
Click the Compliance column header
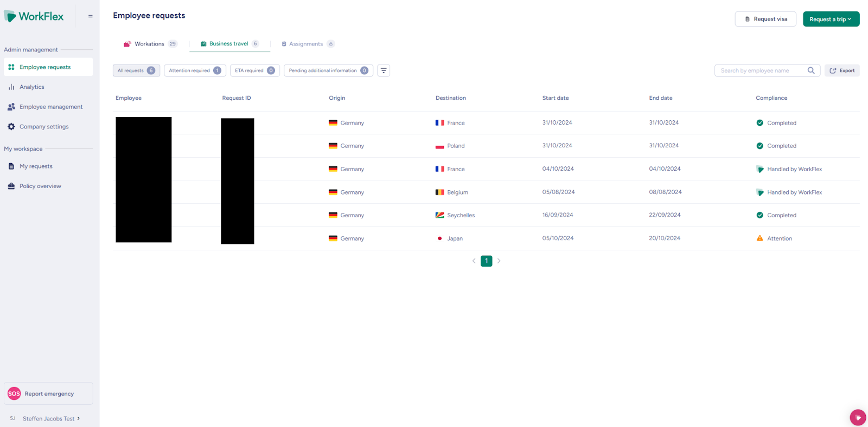pyautogui.click(x=771, y=98)
